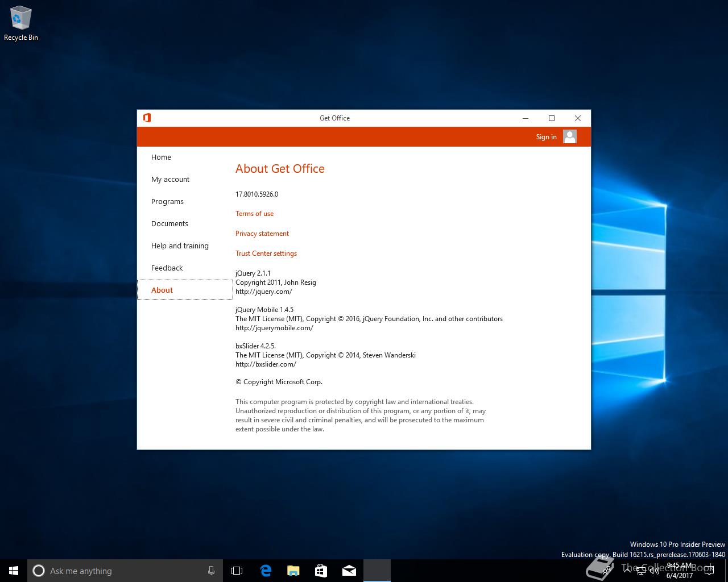Screen dimensions: 728x582
Task: Open the Mail app from taskbar
Action: pyautogui.click(x=349, y=571)
